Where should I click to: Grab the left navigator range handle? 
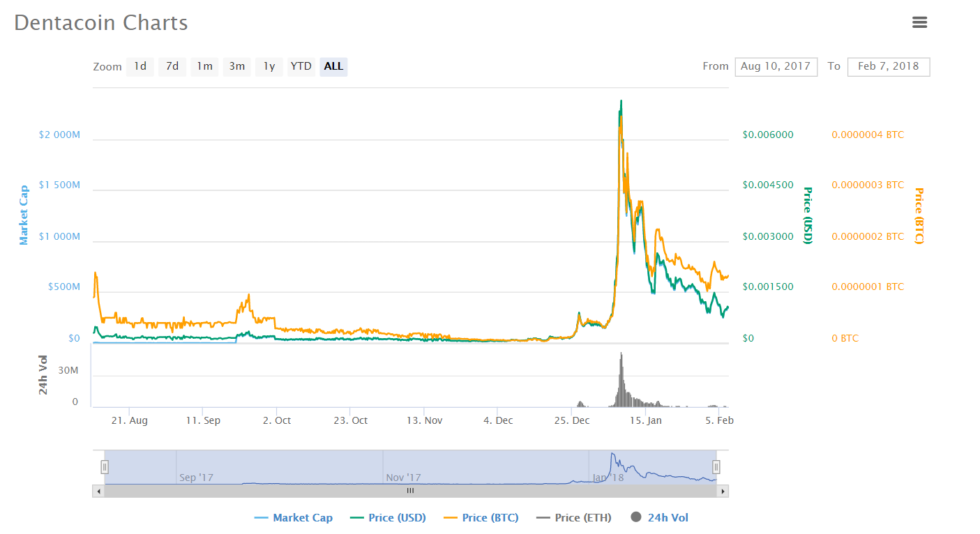tap(105, 467)
